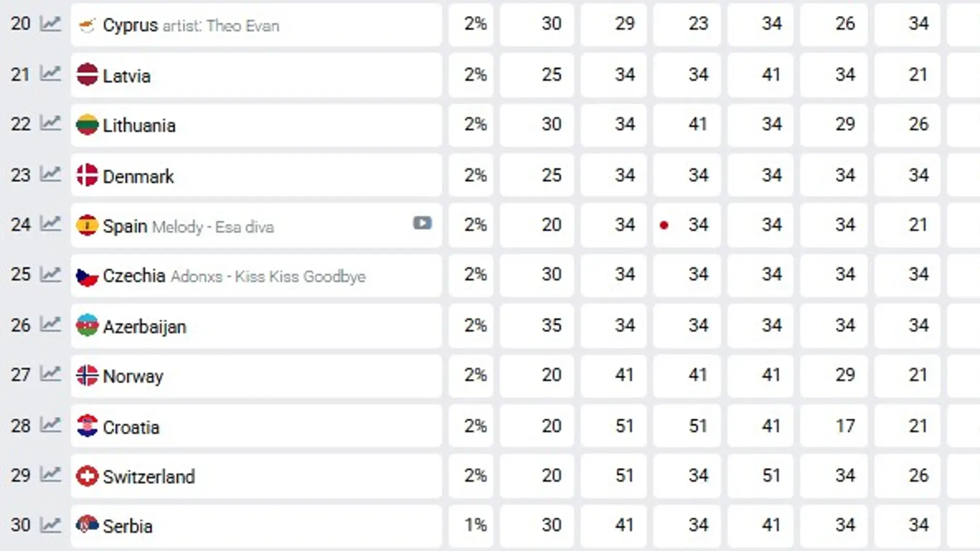This screenshot has width=980, height=551.
Task: Click the Azerbaijan flag icon
Action: 88,325
